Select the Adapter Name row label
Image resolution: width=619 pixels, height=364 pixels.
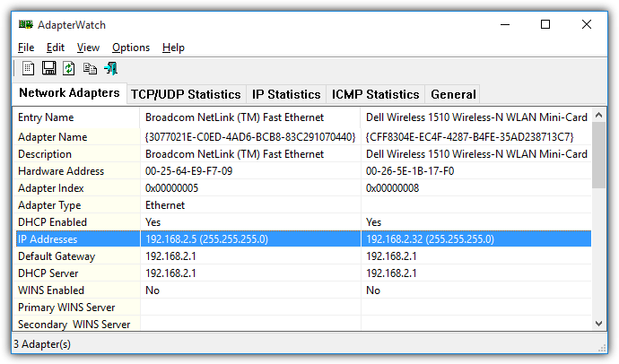click(x=53, y=137)
